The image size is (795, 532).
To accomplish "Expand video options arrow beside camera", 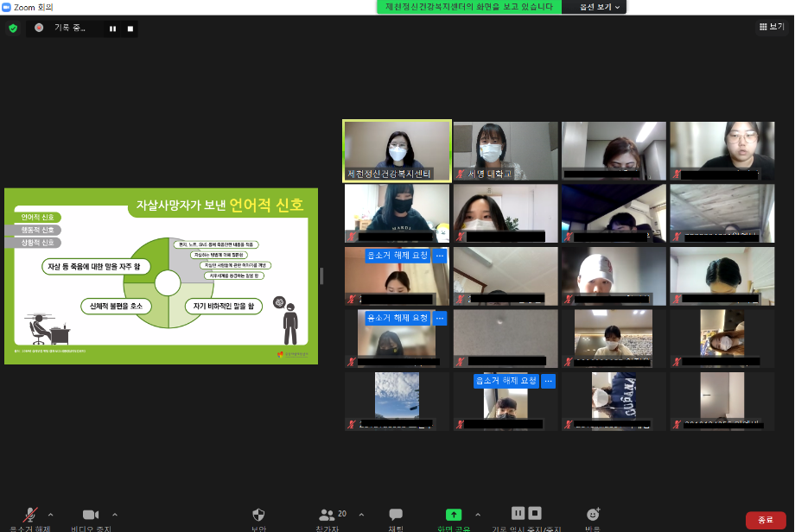I will pos(115,514).
